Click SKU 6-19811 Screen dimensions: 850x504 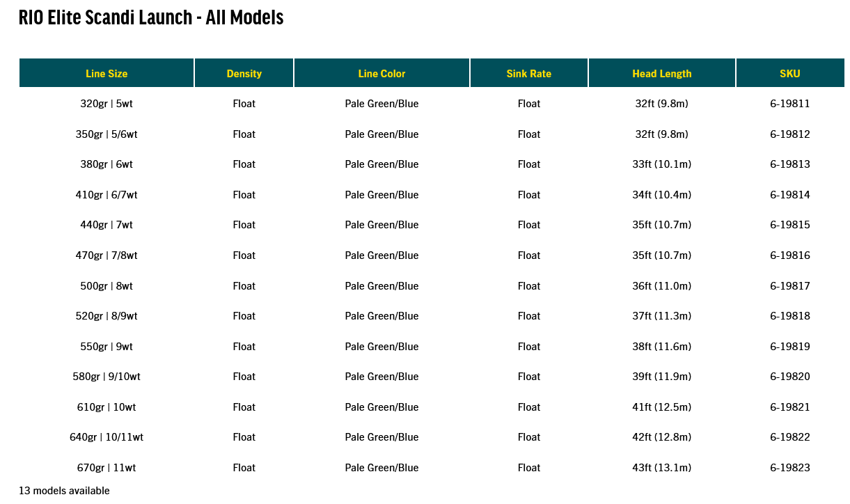click(790, 104)
